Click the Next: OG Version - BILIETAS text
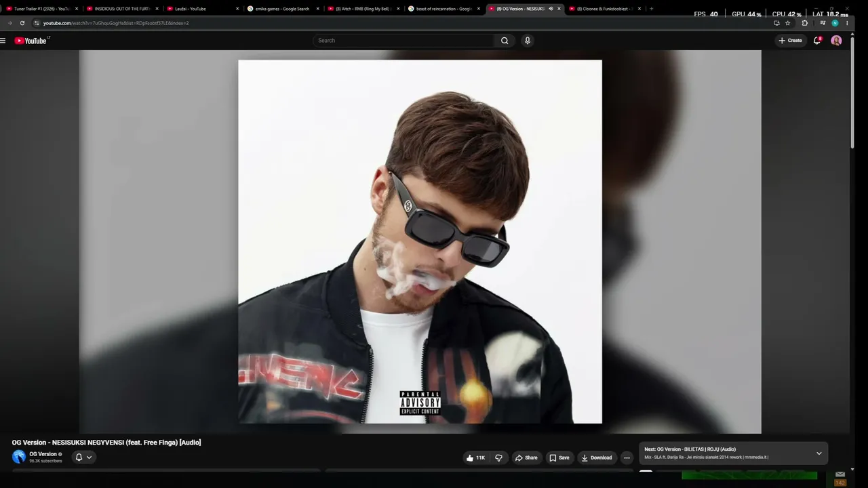This screenshot has height=488, width=868. (x=690, y=449)
